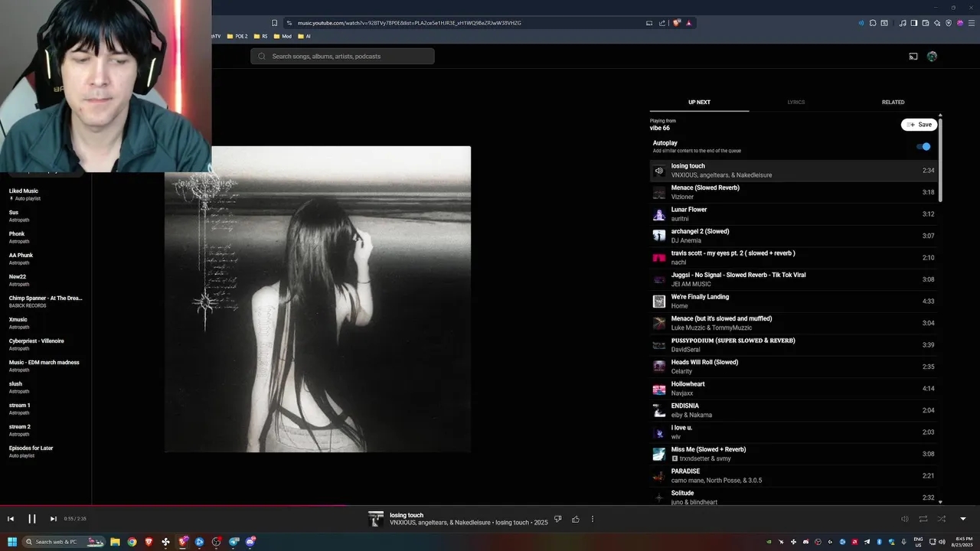Open the browser hamburger menu

(970, 23)
